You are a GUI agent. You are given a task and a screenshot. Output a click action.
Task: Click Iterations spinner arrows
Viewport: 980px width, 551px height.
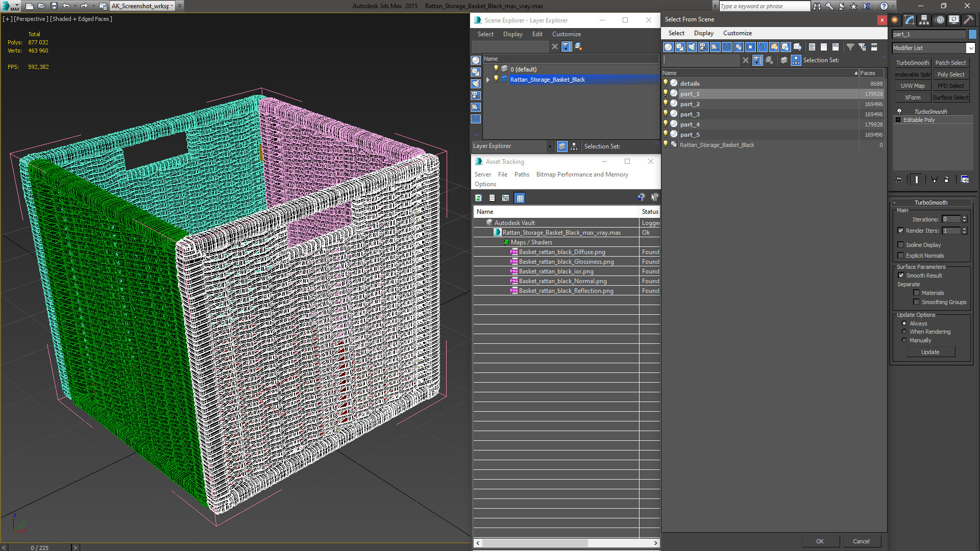point(964,219)
